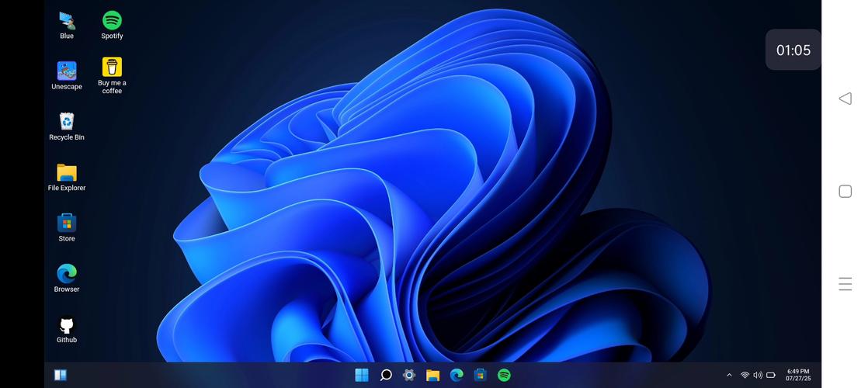The image size is (868, 388).
Task: Click the volume speaker tray icon
Action: coord(758,376)
